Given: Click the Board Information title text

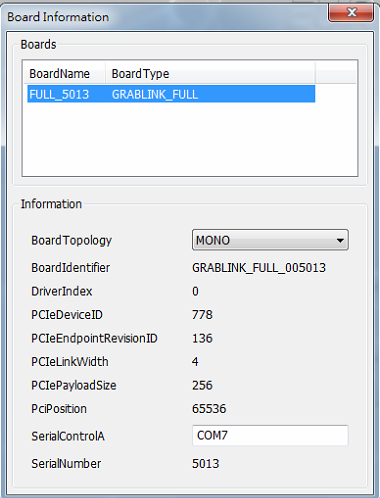Looking at the screenshot, I should coord(58,17).
